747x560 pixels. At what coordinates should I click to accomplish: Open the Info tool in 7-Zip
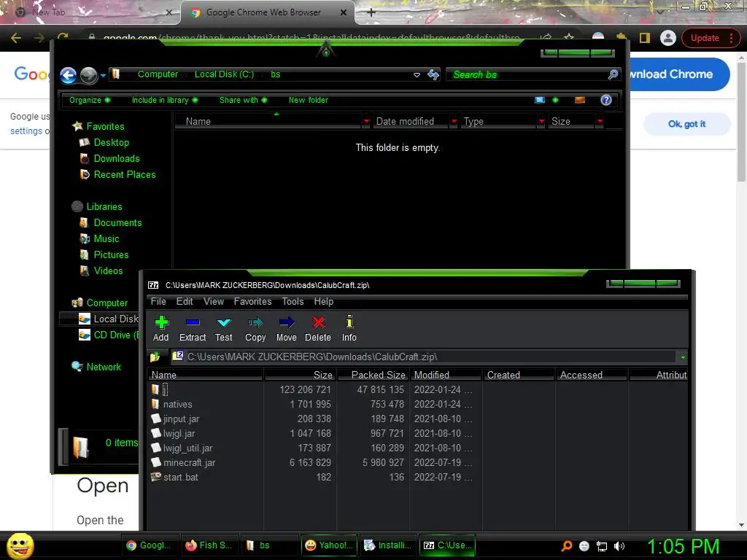(349, 329)
